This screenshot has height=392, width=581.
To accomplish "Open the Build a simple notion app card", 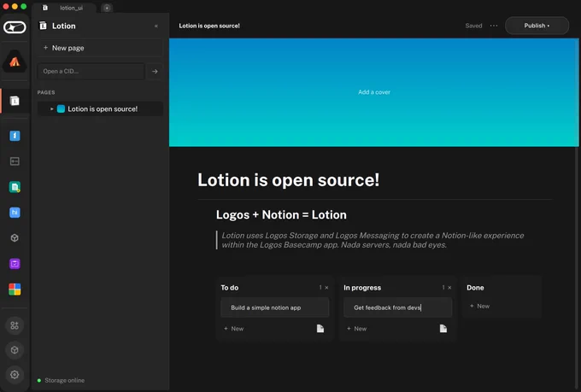I will 274,307.
